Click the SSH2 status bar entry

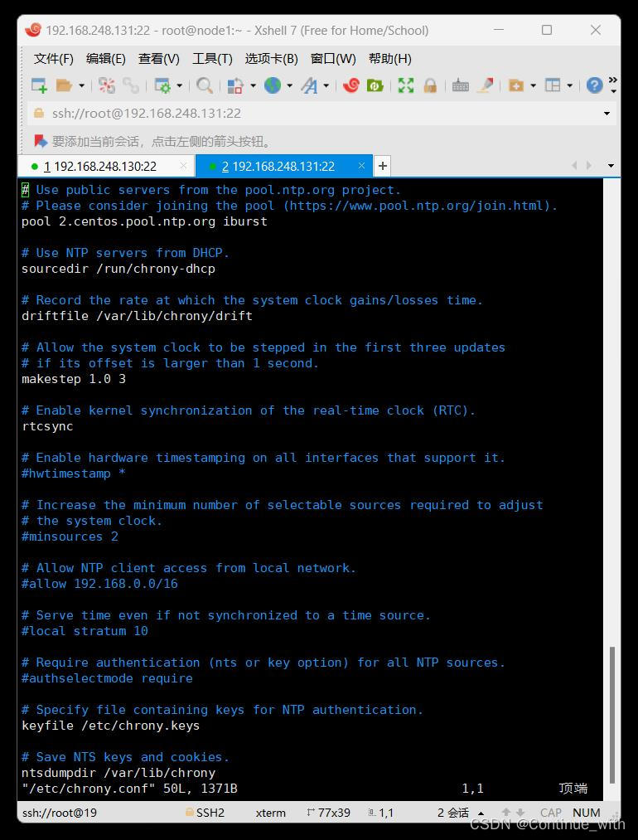pyautogui.click(x=205, y=813)
